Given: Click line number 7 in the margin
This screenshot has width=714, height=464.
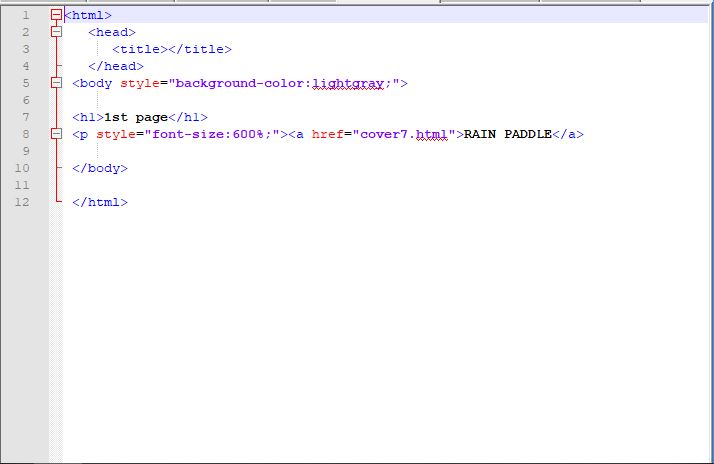Looking at the screenshot, I should [24, 117].
